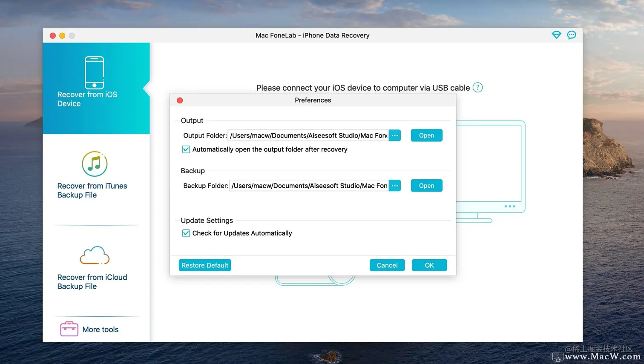Select Recover from iOS Device phone icon
This screenshot has height=364, width=644.
click(95, 72)
